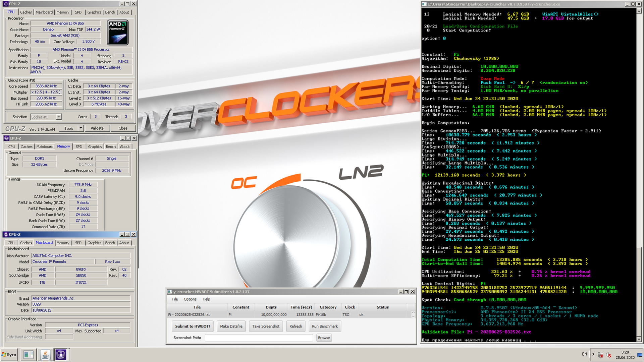Viewport: 644px width, 362px height.
Task: Open the Tools dropdown arrow in CPU-Z
Action: coord(80,128)
